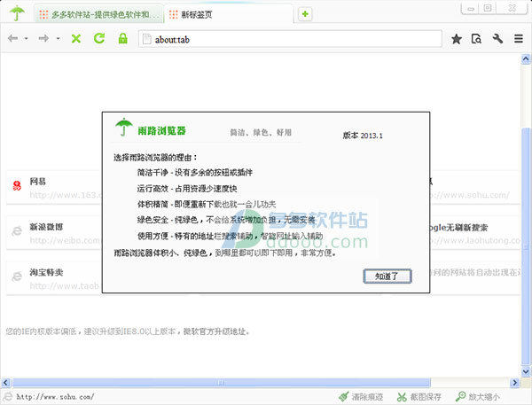The height and width of the screenshot is (405, 532).
Task: Click the page icon in address bar
Action: (146, 39)
